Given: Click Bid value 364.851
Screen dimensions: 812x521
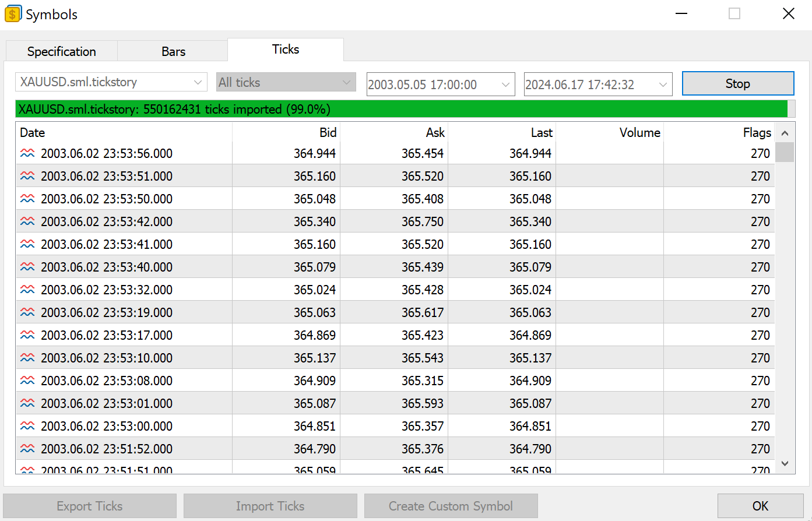Looking at the screenshot, I should tap(315, 426).
